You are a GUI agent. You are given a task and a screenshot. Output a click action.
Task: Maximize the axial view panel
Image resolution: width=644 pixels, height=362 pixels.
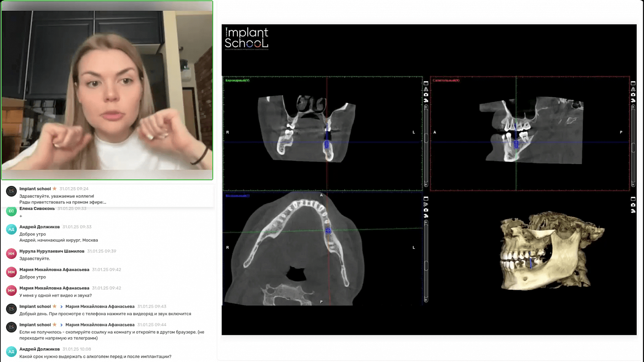coord(426,199)
